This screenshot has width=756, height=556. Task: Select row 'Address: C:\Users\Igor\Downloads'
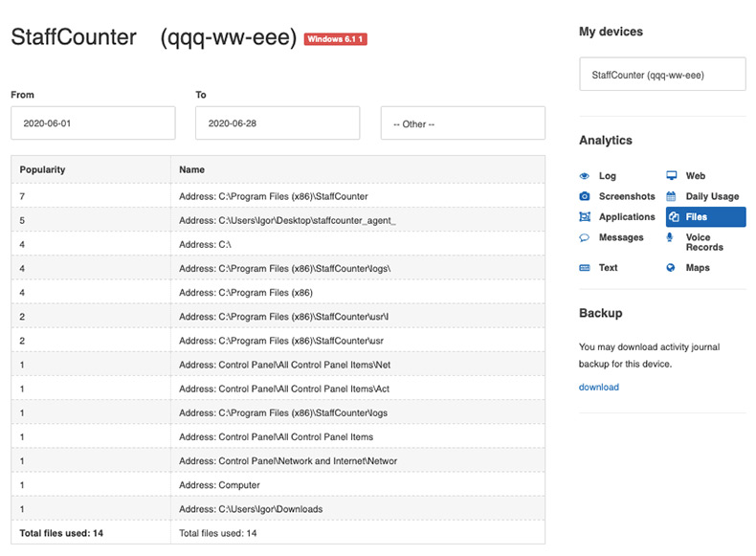(278, 509)
